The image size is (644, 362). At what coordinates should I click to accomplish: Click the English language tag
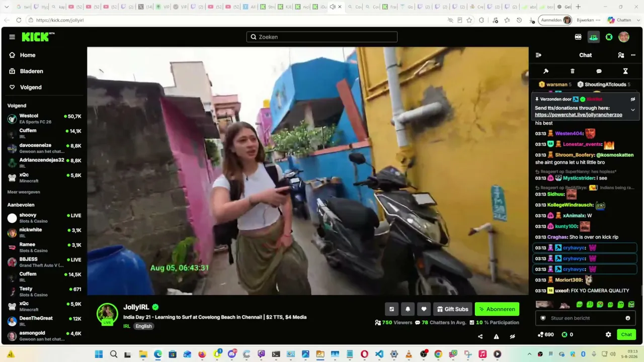[x=143, y=326]
